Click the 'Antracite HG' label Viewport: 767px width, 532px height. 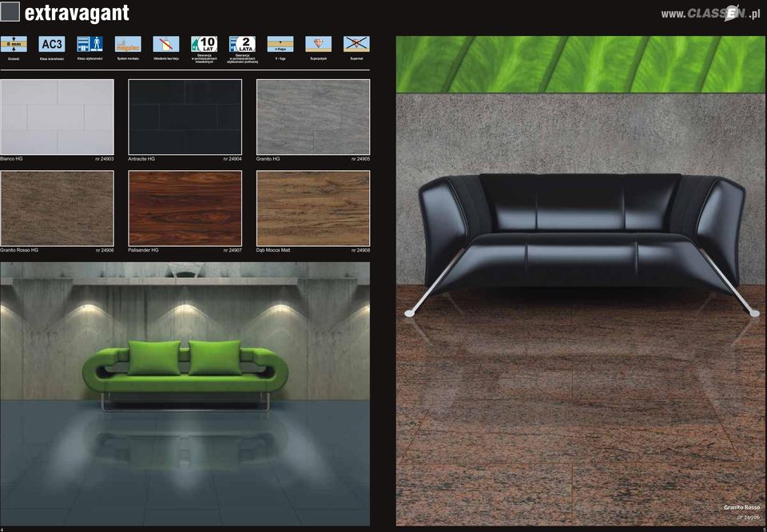coord(141,159)
